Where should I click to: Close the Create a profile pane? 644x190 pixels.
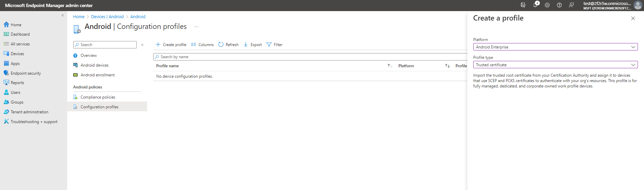pos(633,18)
